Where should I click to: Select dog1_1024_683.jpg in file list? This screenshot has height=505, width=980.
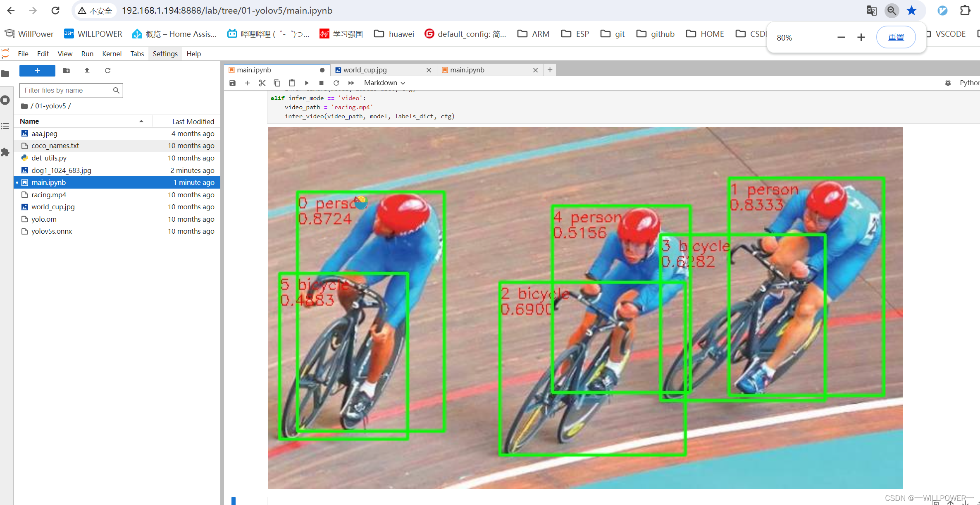[117, 170]
